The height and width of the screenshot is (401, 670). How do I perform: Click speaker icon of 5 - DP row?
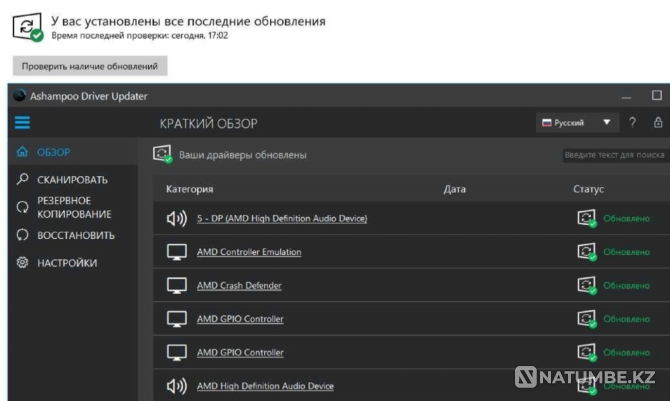[176, 218]
